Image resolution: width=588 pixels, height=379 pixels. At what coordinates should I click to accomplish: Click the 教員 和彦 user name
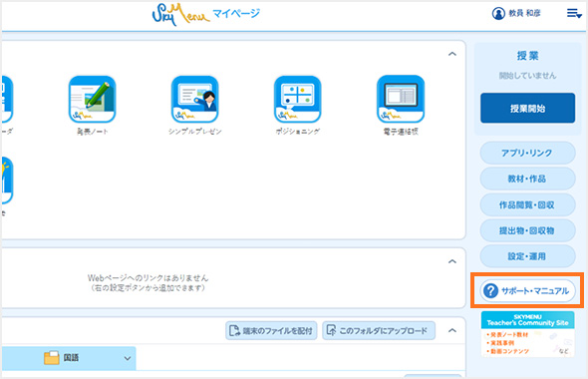pos(524,14)
